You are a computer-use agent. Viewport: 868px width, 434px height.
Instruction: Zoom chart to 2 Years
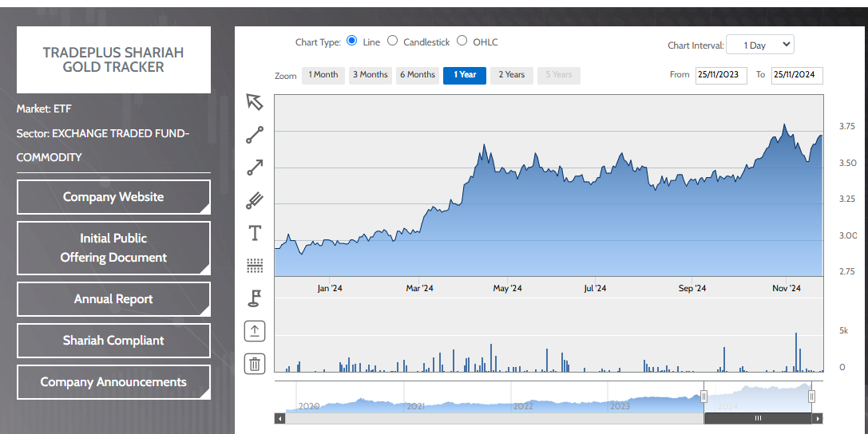tap(512, 75)
